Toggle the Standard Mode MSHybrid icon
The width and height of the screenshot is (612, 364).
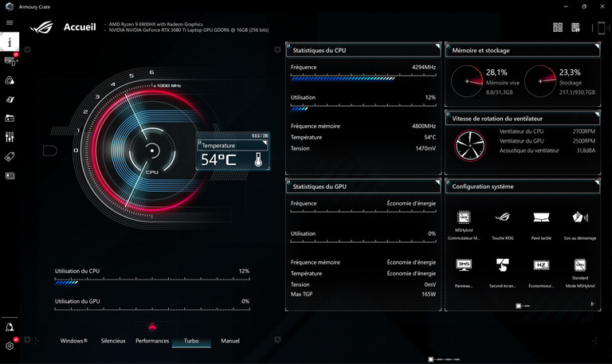click(580, 265)
